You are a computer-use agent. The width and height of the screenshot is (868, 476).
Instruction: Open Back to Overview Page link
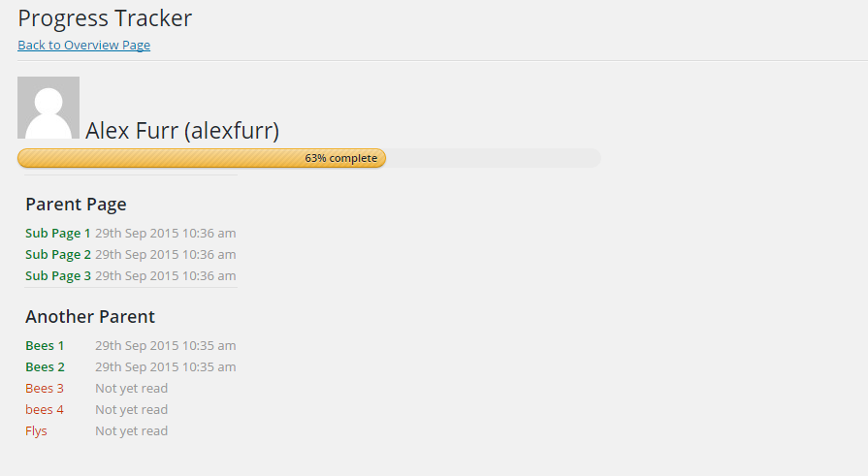click(x=84, y=45)
